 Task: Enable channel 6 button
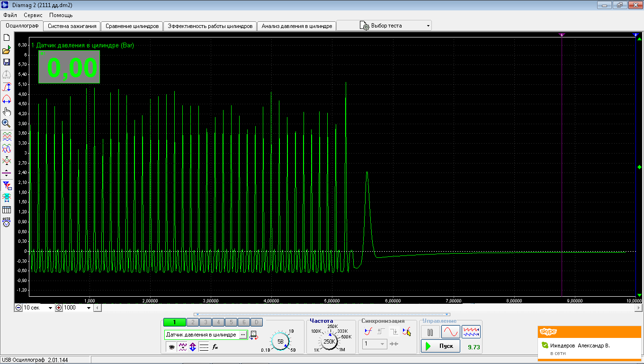pos(243,322)
